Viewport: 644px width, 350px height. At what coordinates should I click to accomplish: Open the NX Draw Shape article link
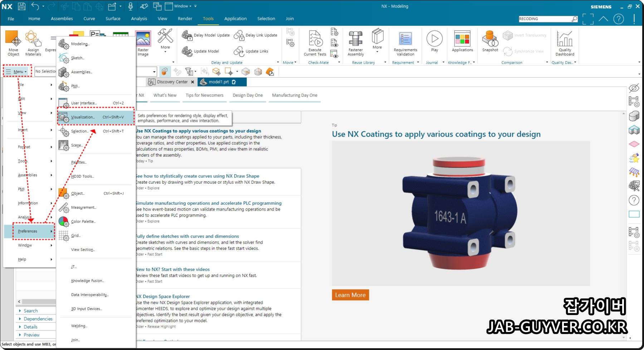click(197, 176)
